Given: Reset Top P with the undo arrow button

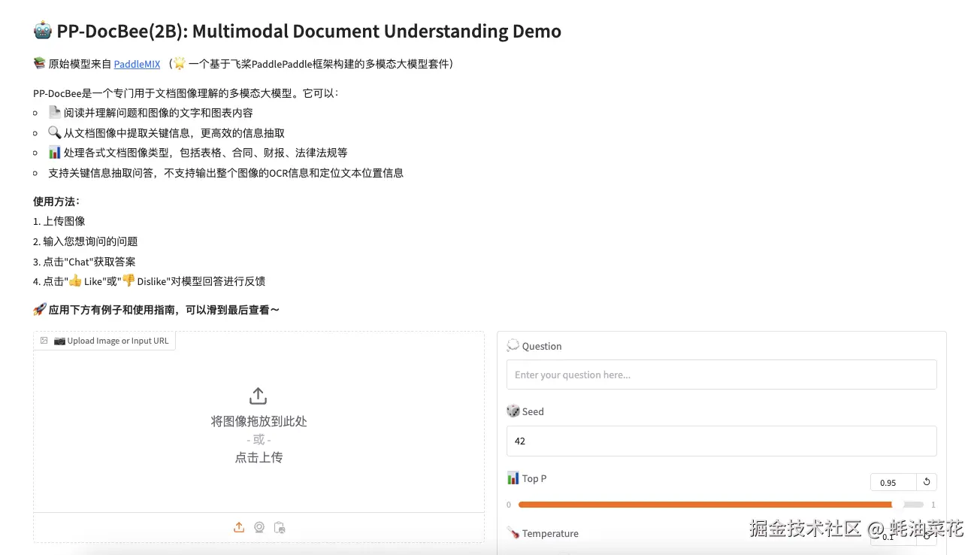Looking at the screenshot, I should pyautogui.click(x=927, y=482).
